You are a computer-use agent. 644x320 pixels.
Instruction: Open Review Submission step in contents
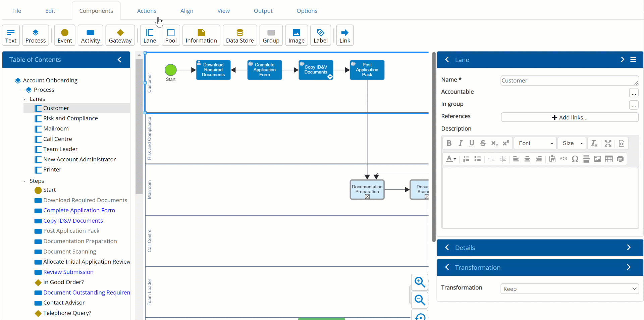coord(68,272)
